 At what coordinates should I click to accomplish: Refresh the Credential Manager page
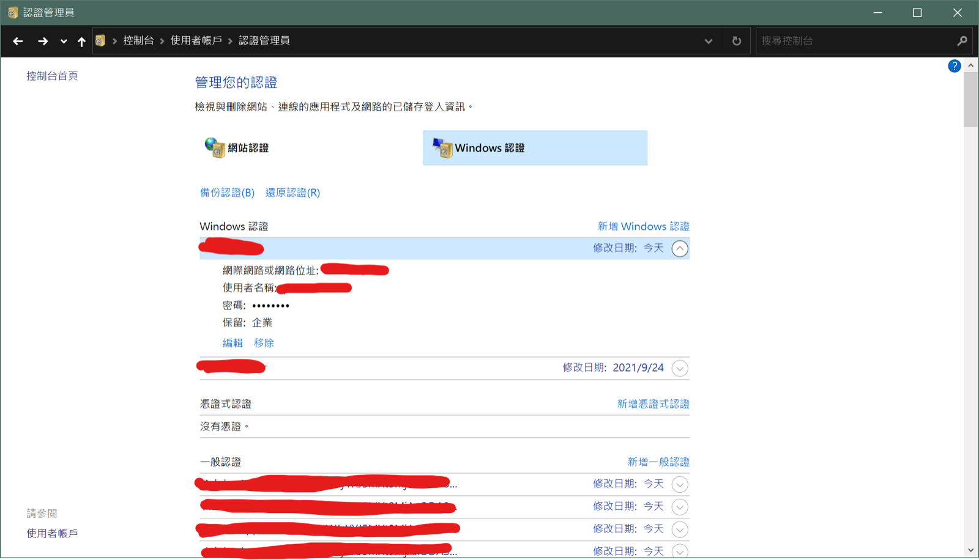tap(737, 41)
